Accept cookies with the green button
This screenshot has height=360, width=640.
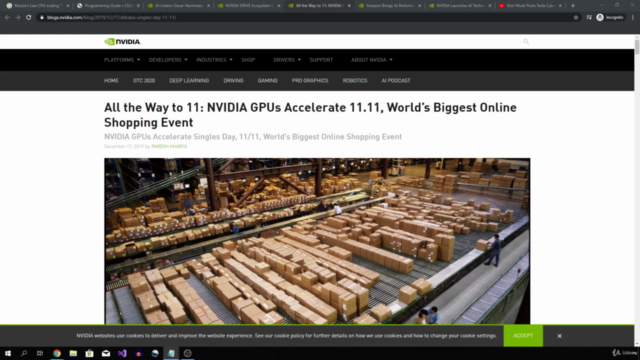click(x=523, y=336)
